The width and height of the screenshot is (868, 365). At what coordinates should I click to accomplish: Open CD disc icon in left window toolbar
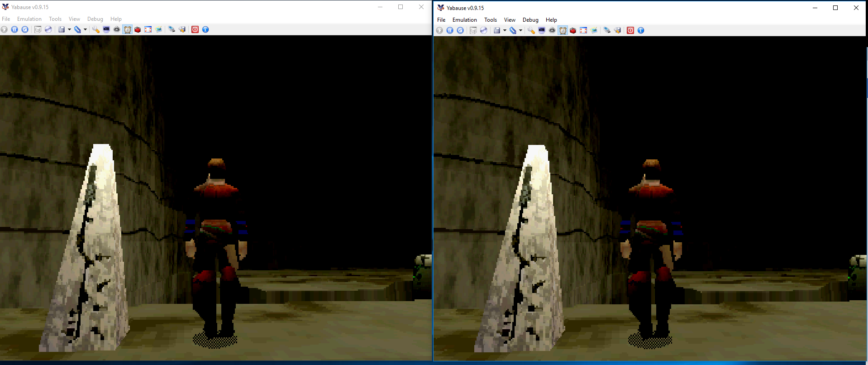point(48,29)
